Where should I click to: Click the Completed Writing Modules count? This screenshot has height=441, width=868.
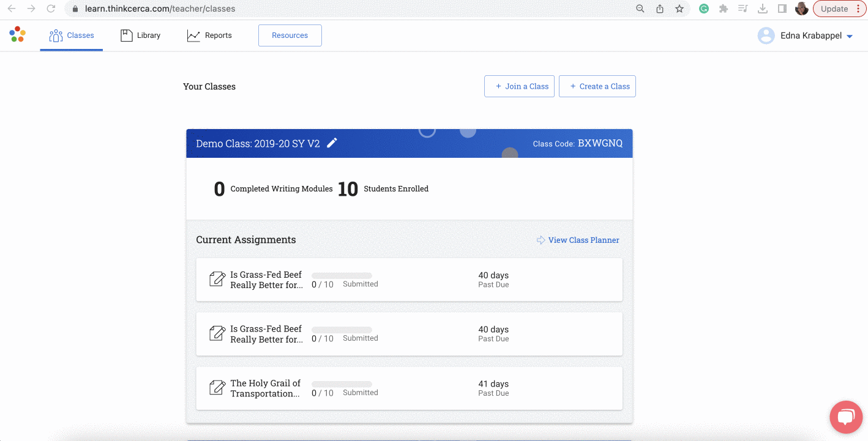point(219,189)
